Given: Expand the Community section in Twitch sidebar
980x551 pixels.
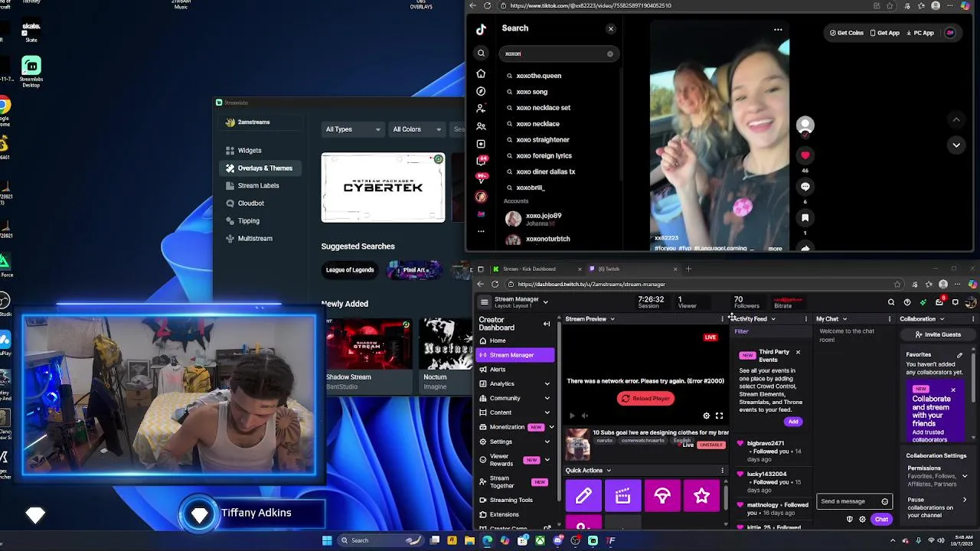Looking at the screenshot, I should [x=547, y=399].
